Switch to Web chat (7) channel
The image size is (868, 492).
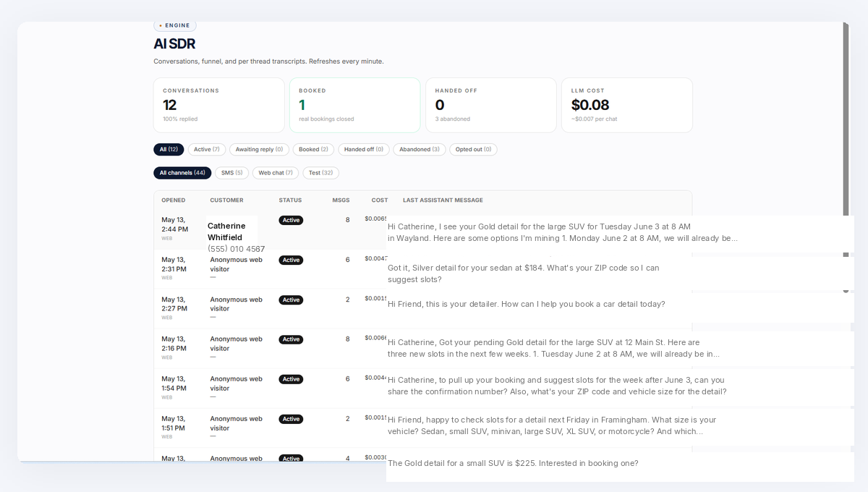[x=276, y=173]
